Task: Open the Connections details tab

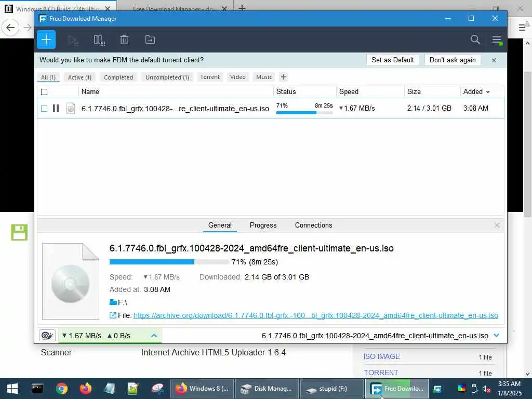Action: 313,225
